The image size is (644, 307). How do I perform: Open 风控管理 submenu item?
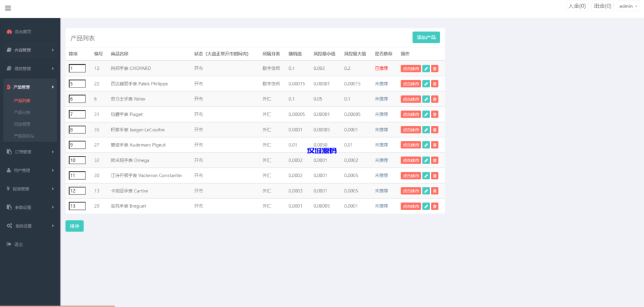coord(22,124)
